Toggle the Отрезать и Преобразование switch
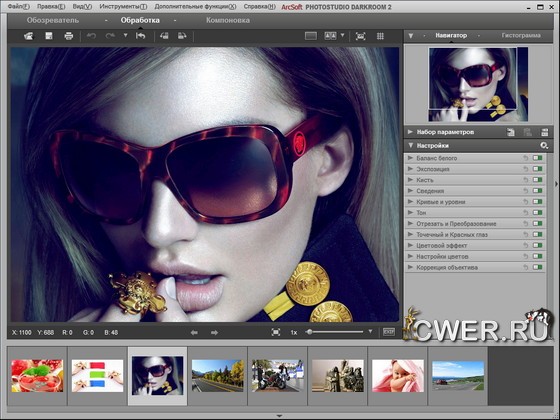 (x=538, y=224)
